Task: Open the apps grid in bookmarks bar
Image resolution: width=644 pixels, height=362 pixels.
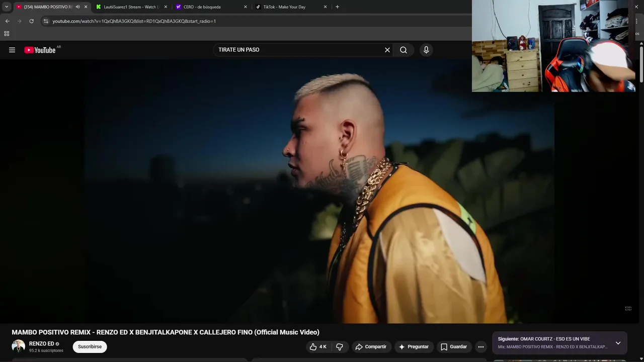Action: click(7, 34)
